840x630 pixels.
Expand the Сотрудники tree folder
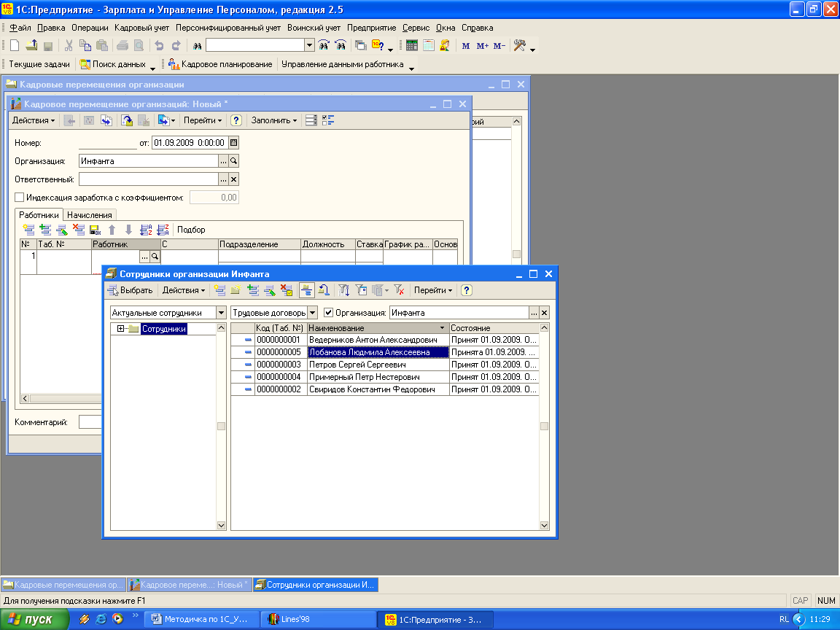[x=120, y=329]
